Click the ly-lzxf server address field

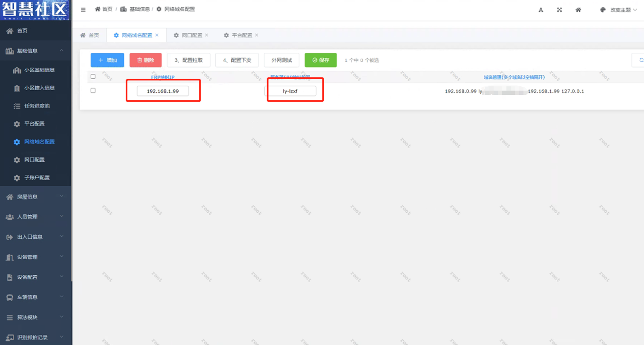(x=290, y=91)
